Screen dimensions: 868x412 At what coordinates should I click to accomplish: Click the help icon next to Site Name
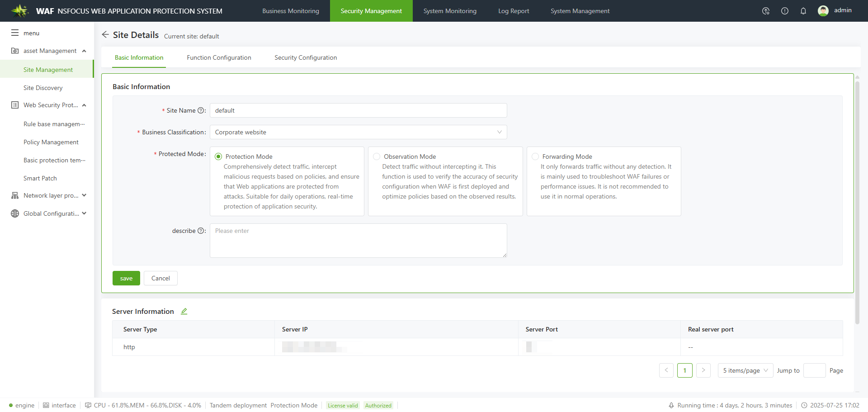tap(201, 110)
